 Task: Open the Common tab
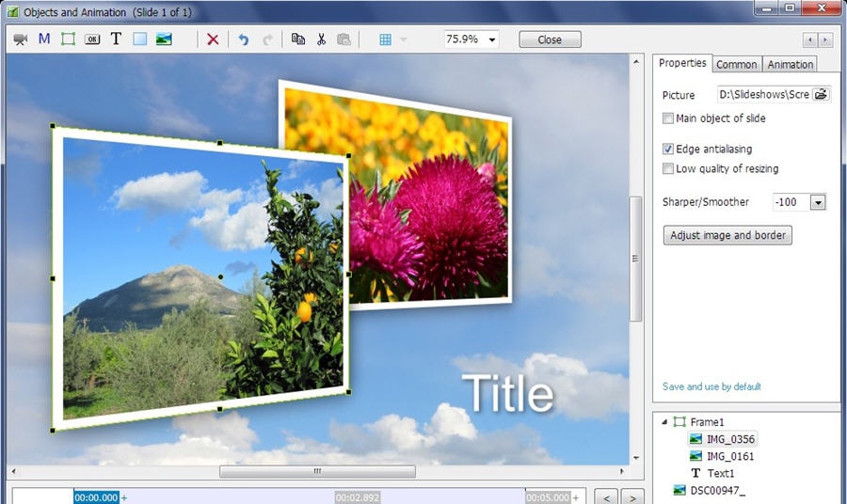736,64
